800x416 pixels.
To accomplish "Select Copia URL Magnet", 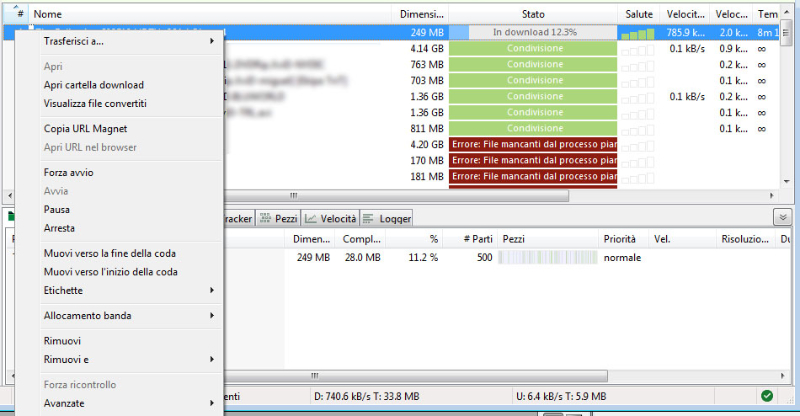I will (85, 128).
